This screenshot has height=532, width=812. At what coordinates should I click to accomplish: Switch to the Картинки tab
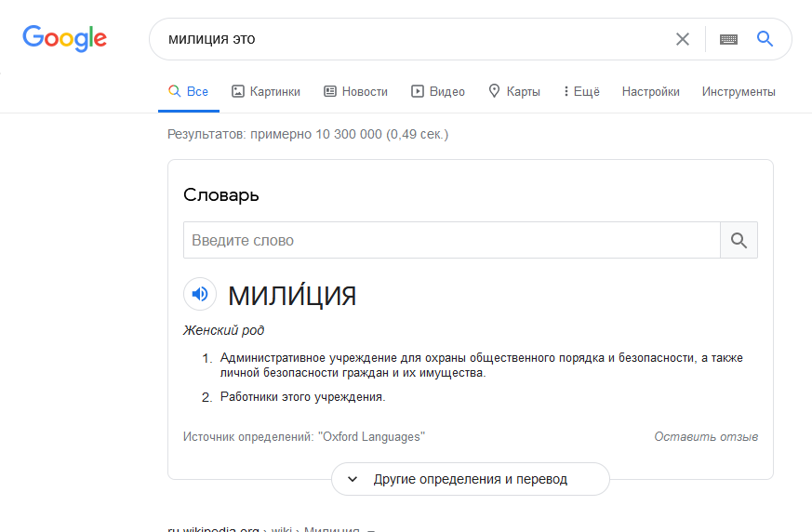266,91
